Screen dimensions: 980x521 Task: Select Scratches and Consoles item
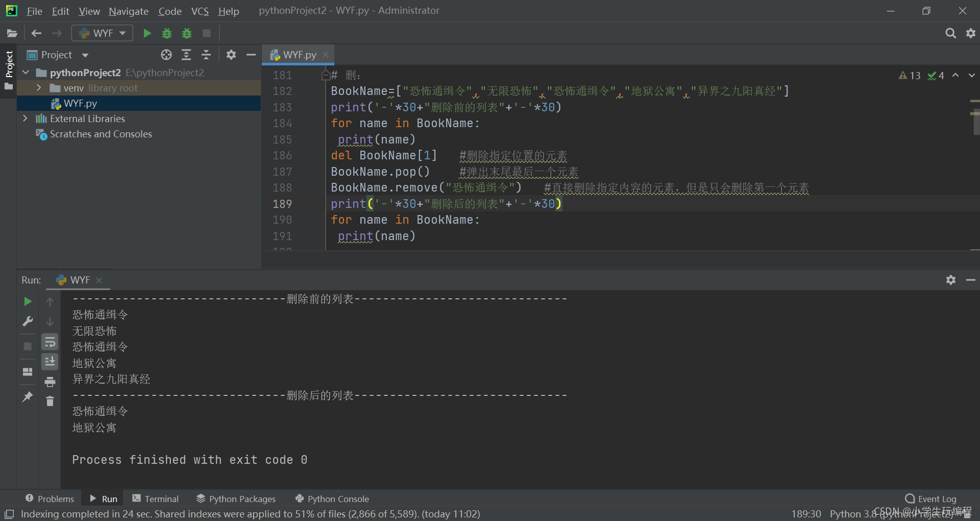[101, 134]
